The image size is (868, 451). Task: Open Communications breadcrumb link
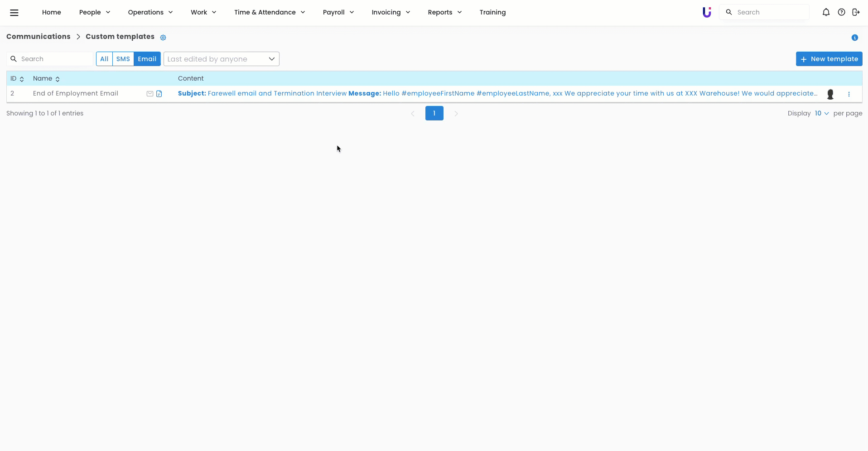[39, 37]
